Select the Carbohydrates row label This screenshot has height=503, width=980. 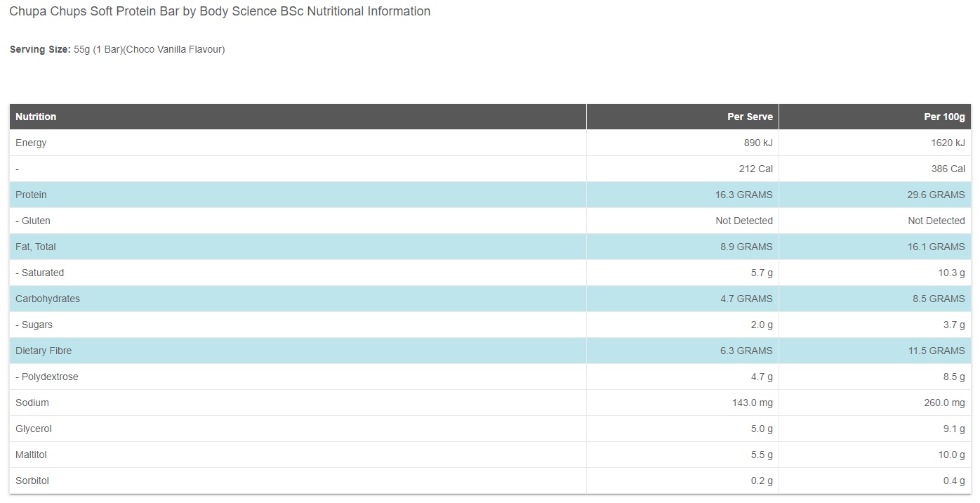point(48,299)
